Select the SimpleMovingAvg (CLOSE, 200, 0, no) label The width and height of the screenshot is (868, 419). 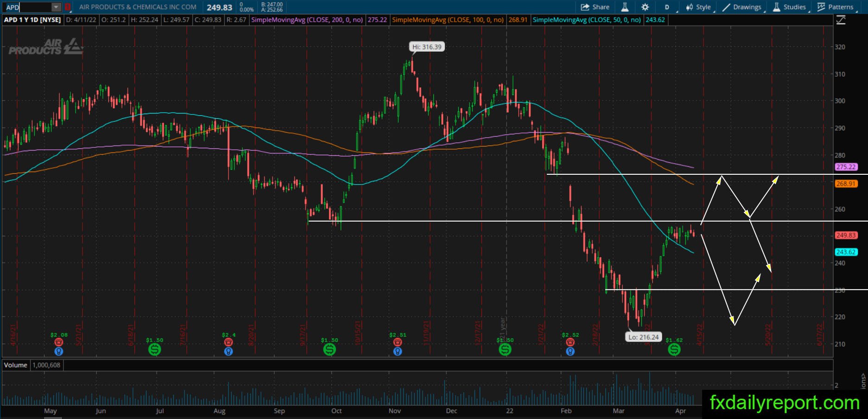coord(307,20)
